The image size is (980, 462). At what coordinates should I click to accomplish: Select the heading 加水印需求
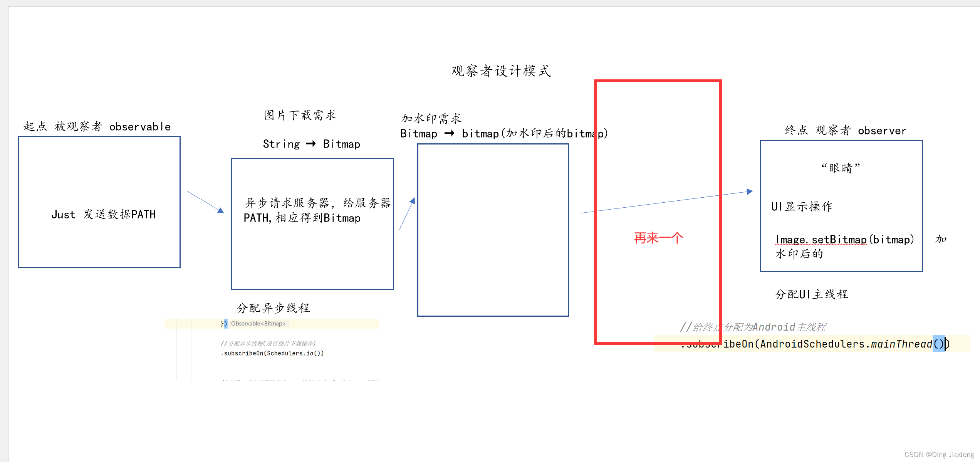click(431, 118)
